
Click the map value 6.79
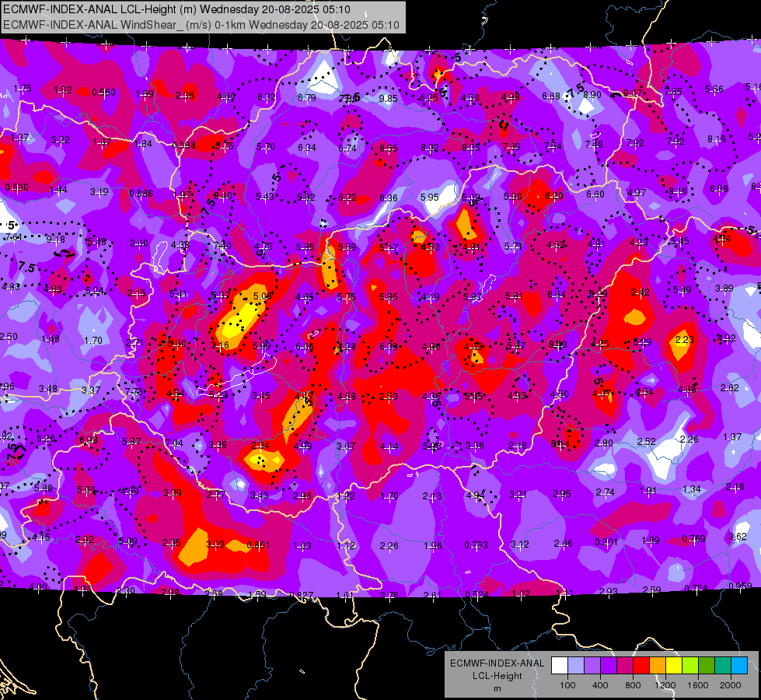click(x=307, y=98)
